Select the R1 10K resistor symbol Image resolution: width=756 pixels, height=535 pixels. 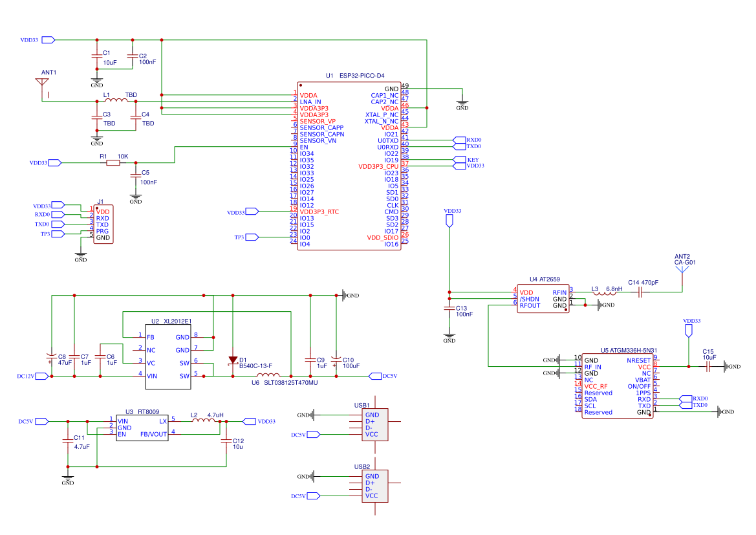[x=113, y=163]
